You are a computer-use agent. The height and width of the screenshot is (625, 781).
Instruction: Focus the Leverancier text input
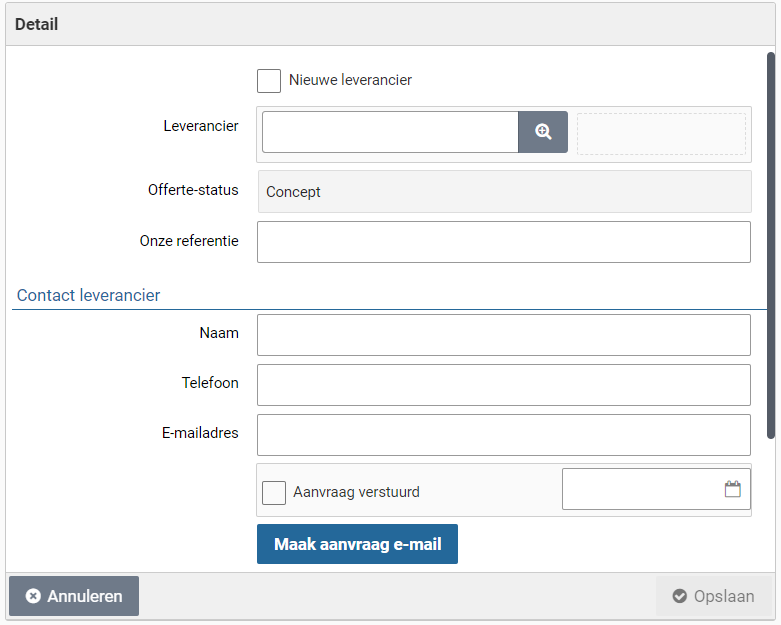390,132
